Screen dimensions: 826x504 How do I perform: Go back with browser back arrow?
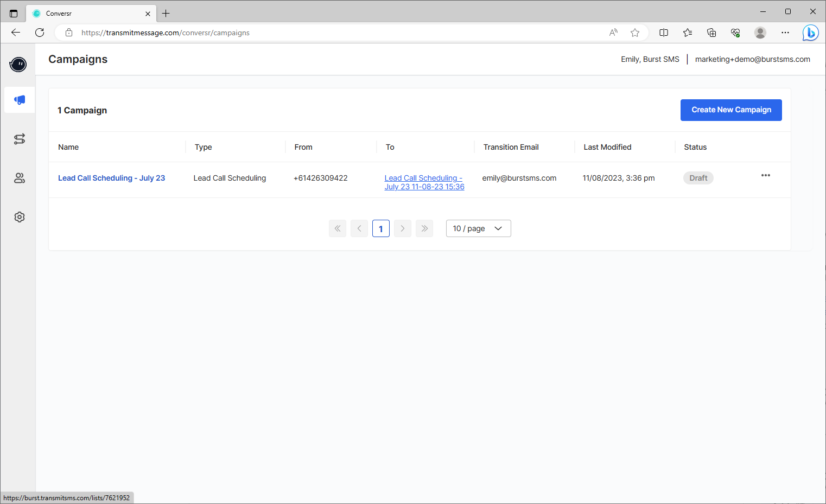point(16,33)
